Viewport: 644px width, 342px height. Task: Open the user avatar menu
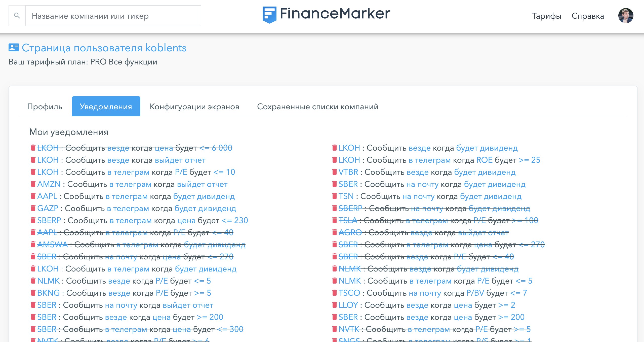(626, 16)
